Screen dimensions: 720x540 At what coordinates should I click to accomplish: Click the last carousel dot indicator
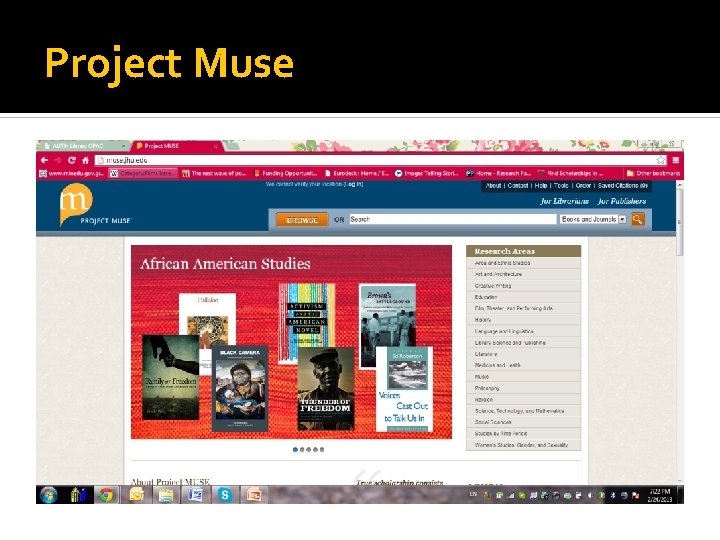[322, 450]
